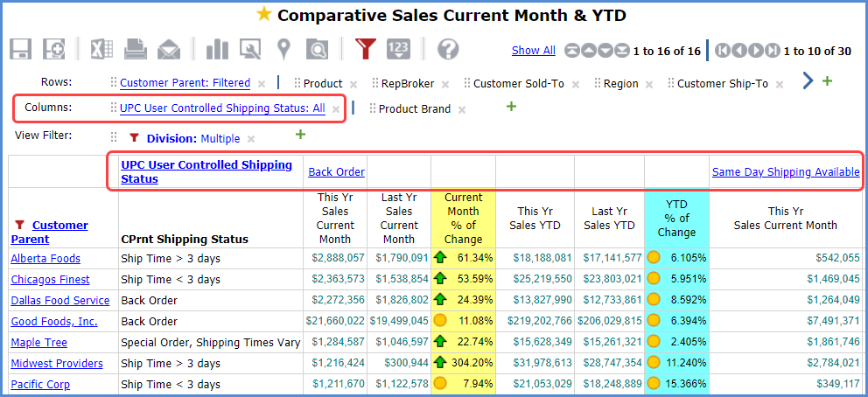Add a view filter with the green plus
Image resolution: width=868 pixels, height=397 pixels.
(x=300, y=135)
